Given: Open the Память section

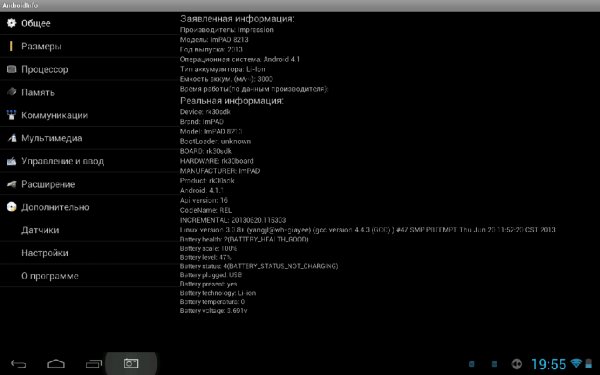Looking at the screenshot, I should [x=89, y=92].
